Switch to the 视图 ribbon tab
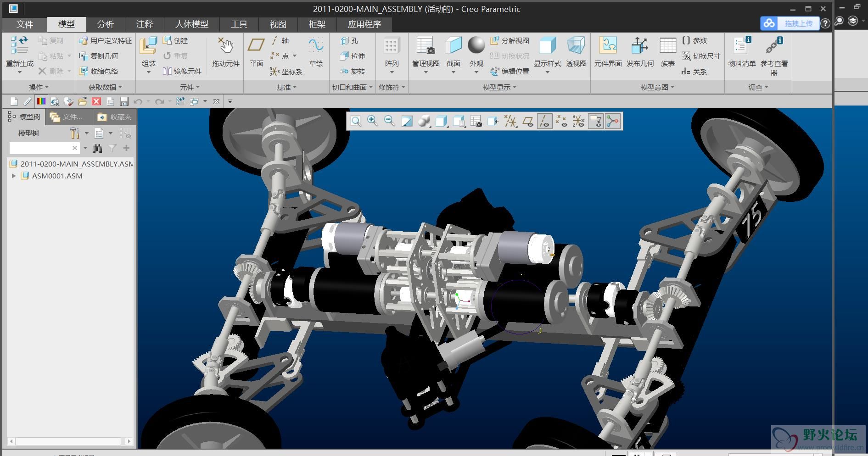Image resolution: width=868 pixels, height=456 pixels. click(x=278, y=24)
